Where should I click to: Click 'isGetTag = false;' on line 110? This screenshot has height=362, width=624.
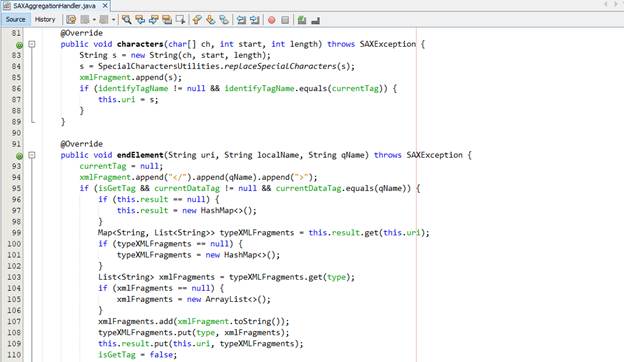[137, 355]
